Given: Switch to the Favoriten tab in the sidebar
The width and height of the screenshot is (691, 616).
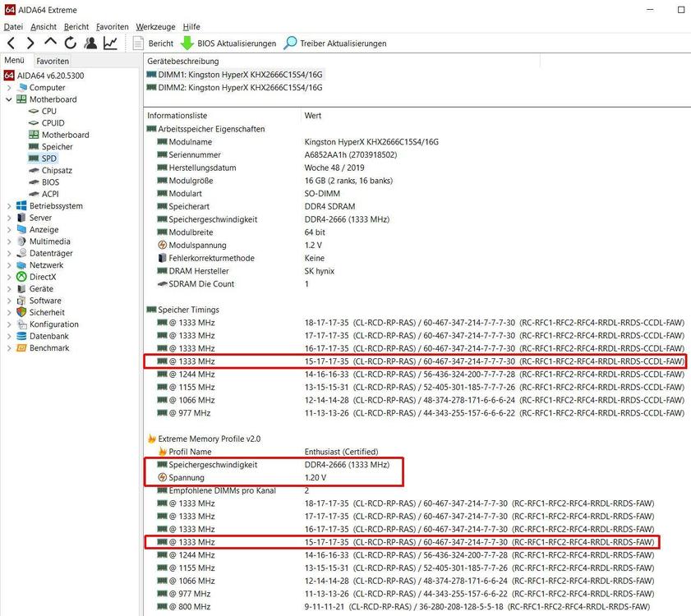Looking at the screenshot, I should (x=53, y=61).
